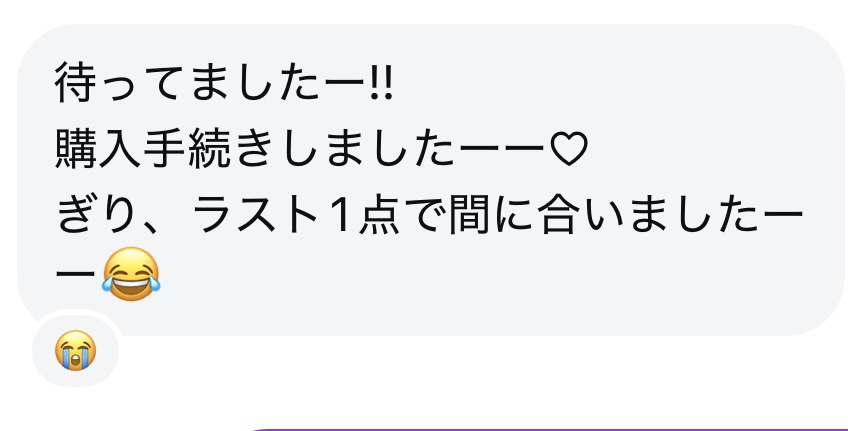This screenshot has height=431, width=848.
Task: Click the long dash before laughing emoji
Action: [x=75, y=275]
